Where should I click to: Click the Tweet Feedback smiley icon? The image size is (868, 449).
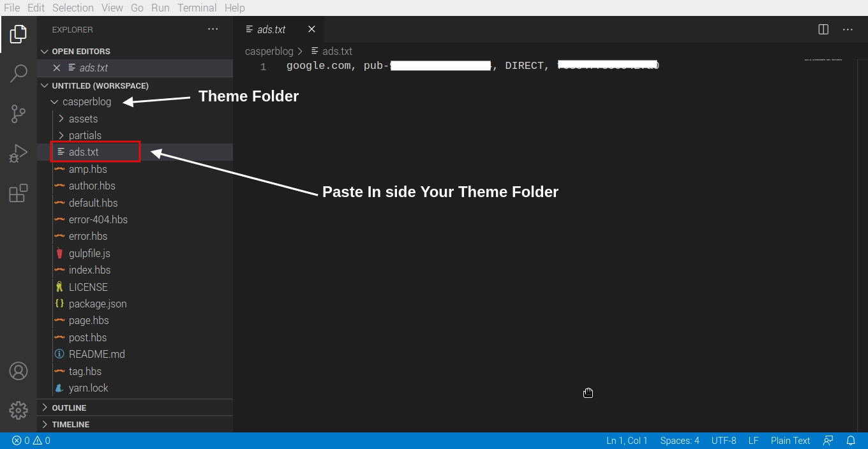tap(828, 440)
